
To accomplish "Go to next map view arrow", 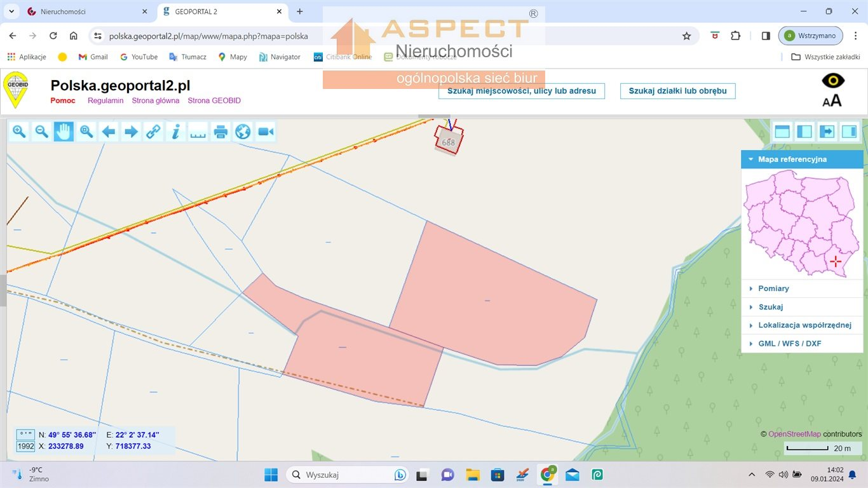I will pyautogui.click(x=131, y=132).
